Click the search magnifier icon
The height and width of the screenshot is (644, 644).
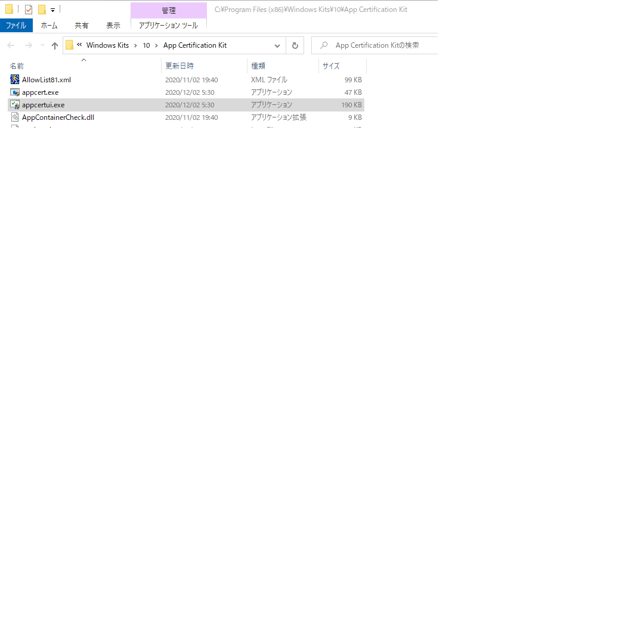click(x=324, y=45)
